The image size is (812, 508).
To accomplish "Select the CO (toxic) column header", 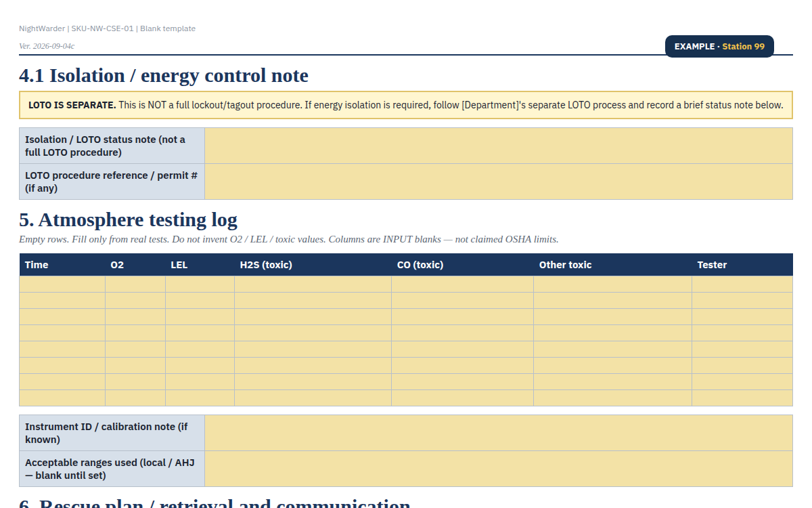I will (x=462, y=265).
